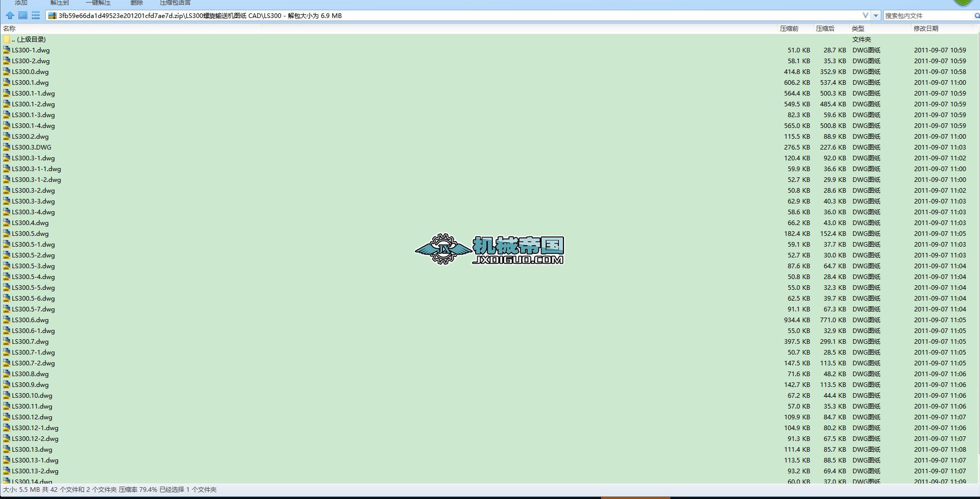Switch to large icon view mode
Screen dimensions: 980x499
(23, 15)
